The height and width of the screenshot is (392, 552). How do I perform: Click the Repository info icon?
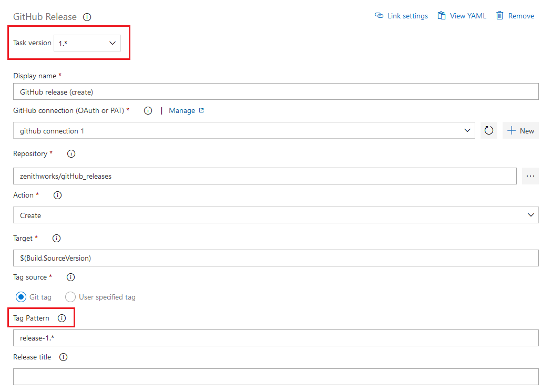[x=71, y=153]
